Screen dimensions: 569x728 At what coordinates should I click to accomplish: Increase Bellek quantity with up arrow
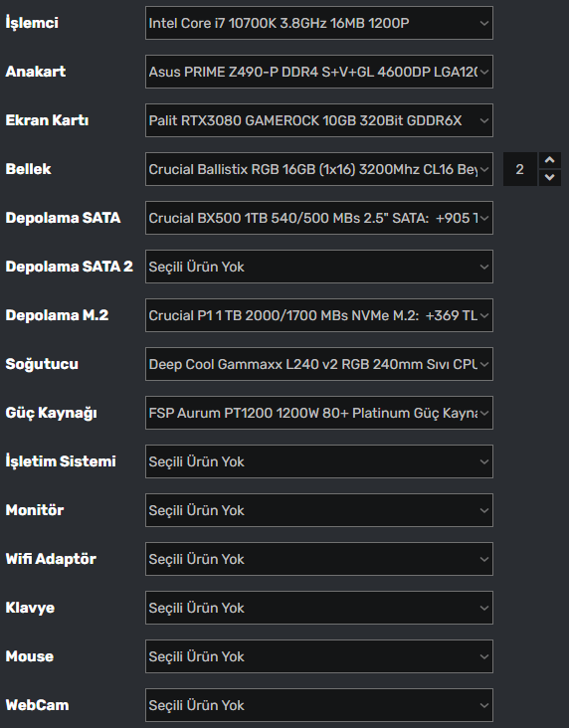pyautogui.click(x=550, y=161)
